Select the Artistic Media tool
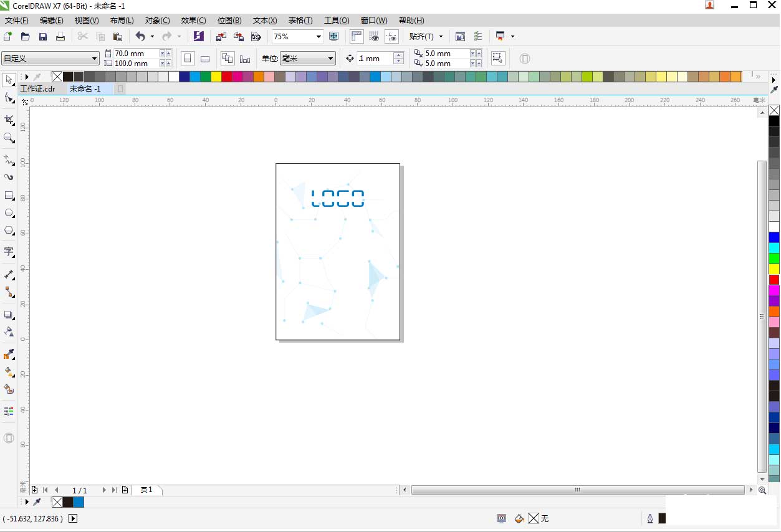 point(9,177)
